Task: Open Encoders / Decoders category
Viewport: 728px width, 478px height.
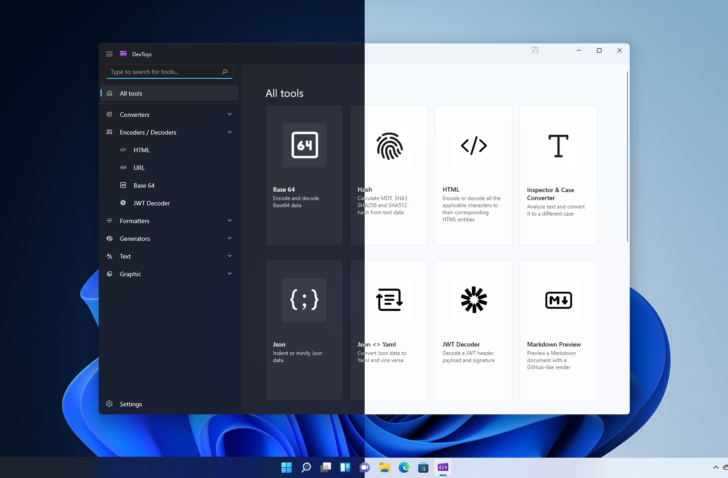Action: click(x=169, y=132)
